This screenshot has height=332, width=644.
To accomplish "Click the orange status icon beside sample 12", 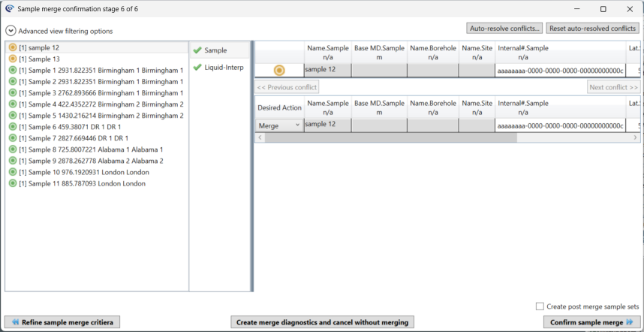I will click(x=13, y=47).
